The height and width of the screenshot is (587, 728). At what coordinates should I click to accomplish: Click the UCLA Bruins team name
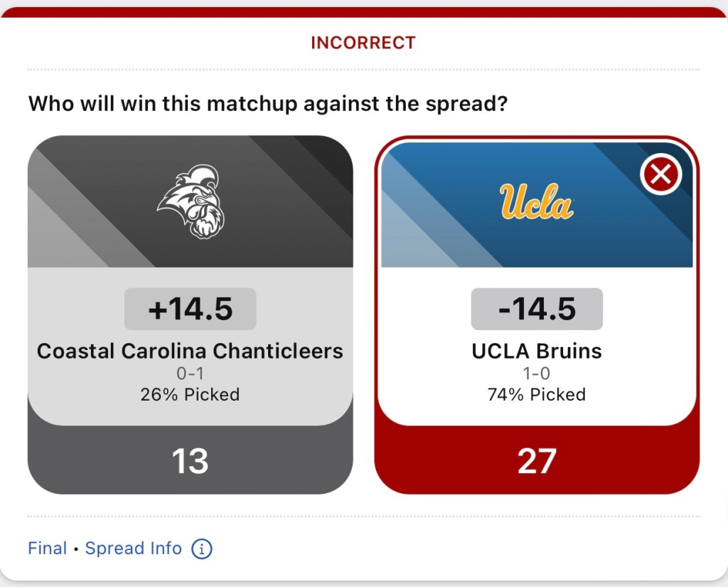point(537,351)
